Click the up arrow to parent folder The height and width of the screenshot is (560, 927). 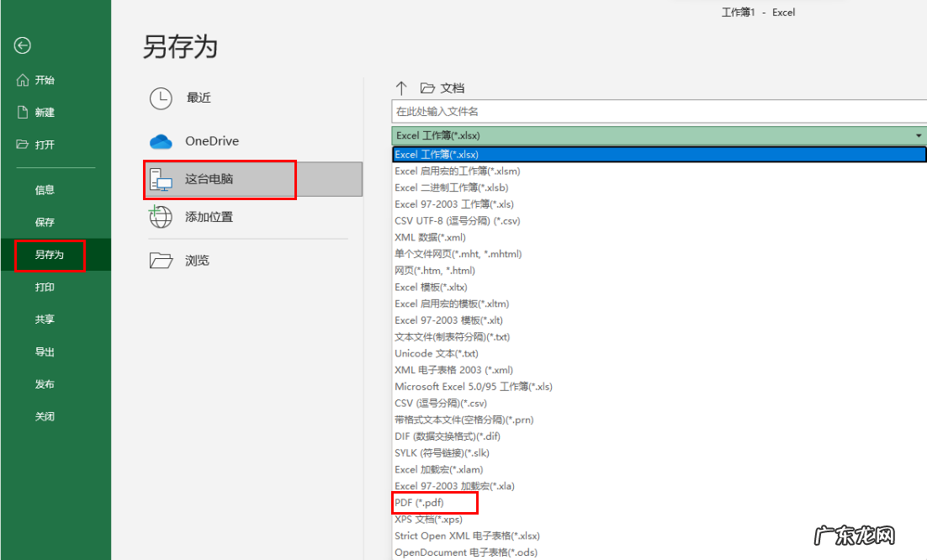pyautogui.click(x=401, y=88)
